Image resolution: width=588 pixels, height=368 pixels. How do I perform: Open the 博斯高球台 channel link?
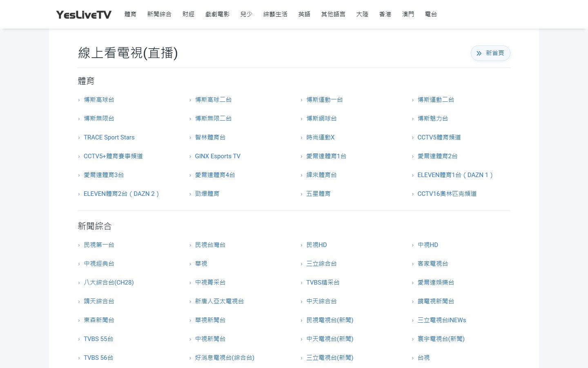click(99, 100)
